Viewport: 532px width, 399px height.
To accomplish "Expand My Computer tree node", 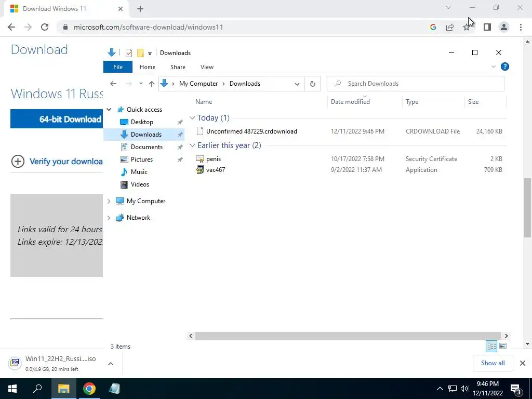I will (x=109, y=201).
